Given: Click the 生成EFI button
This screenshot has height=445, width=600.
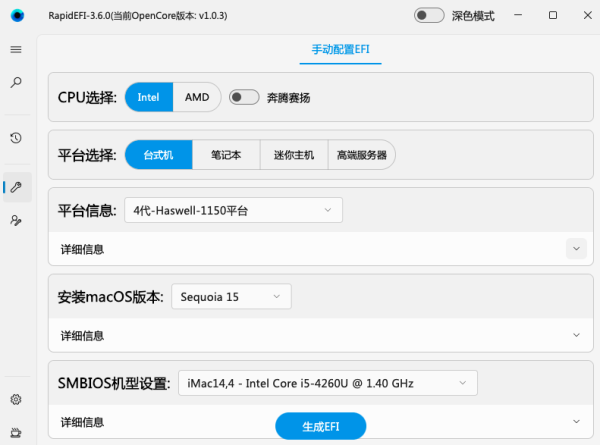Looking at the screenshot, I should pos(321,426).
